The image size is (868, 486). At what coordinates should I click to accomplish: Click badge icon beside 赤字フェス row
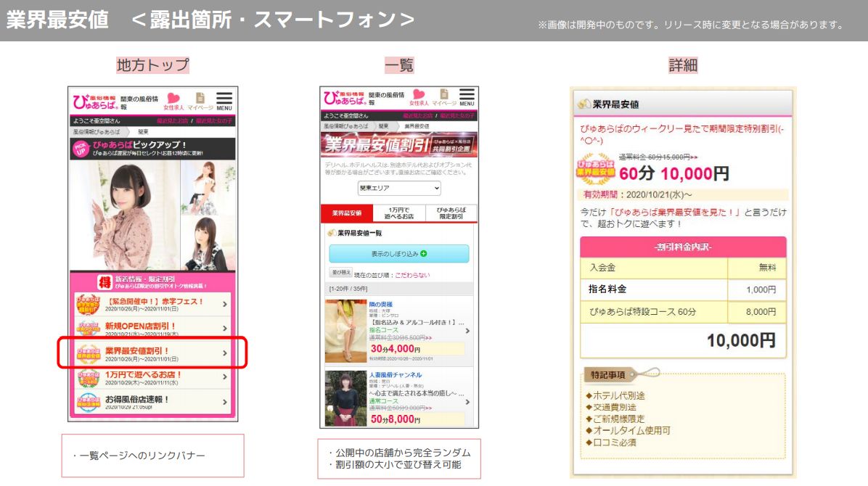pyautogui.click(x=88, y=304)
